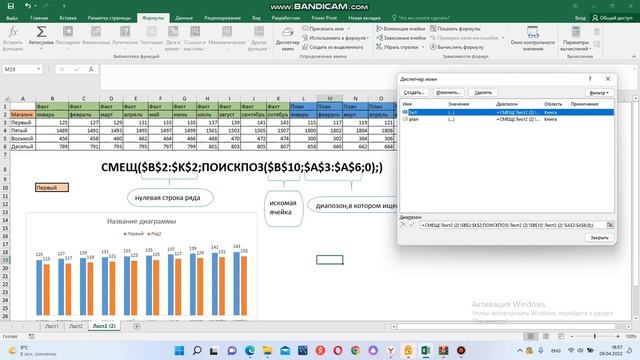The image size is (640, 360).
Task: Click the help question mark in Name Manager
Action: (x=590, y=79)
